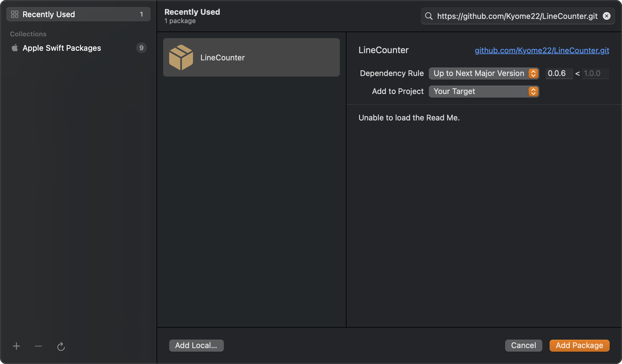The image size is (622, 364).
Task: Click the '1 package' subtitle text
Action: [180, 21]
